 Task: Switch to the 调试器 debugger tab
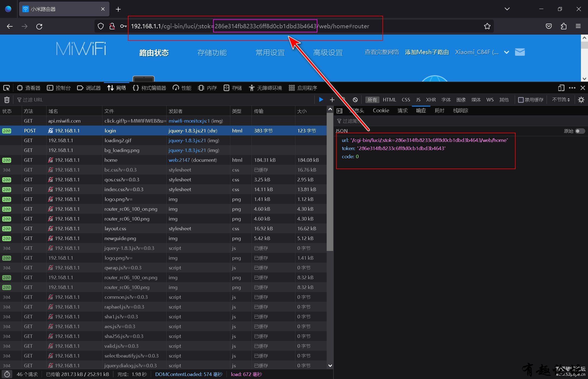pos(89,88)
